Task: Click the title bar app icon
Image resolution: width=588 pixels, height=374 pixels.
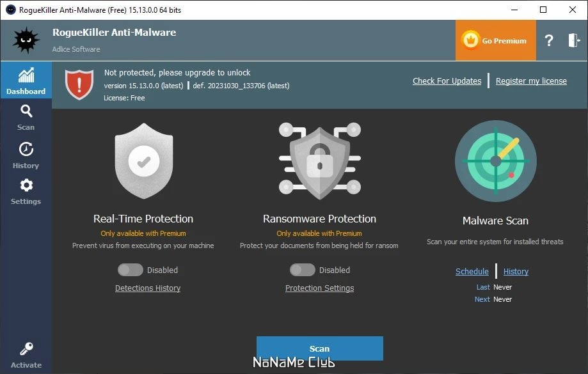Action: 11,10
